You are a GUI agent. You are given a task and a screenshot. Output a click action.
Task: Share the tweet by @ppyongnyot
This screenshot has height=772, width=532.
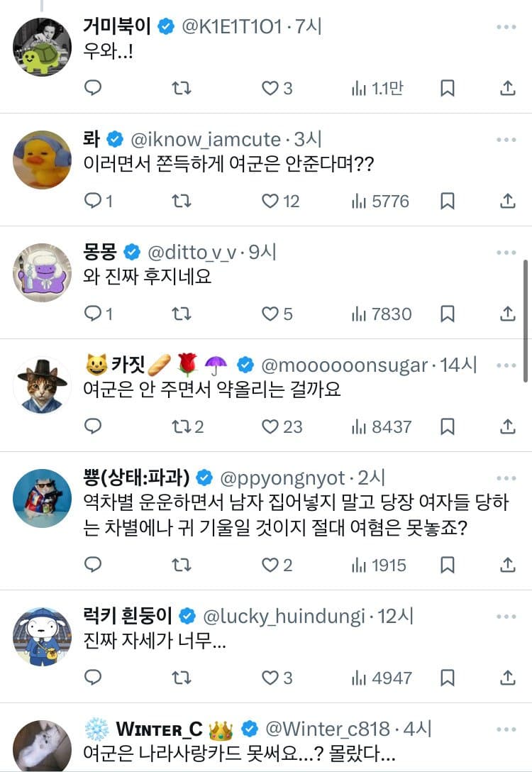click(x=508, y=565)
